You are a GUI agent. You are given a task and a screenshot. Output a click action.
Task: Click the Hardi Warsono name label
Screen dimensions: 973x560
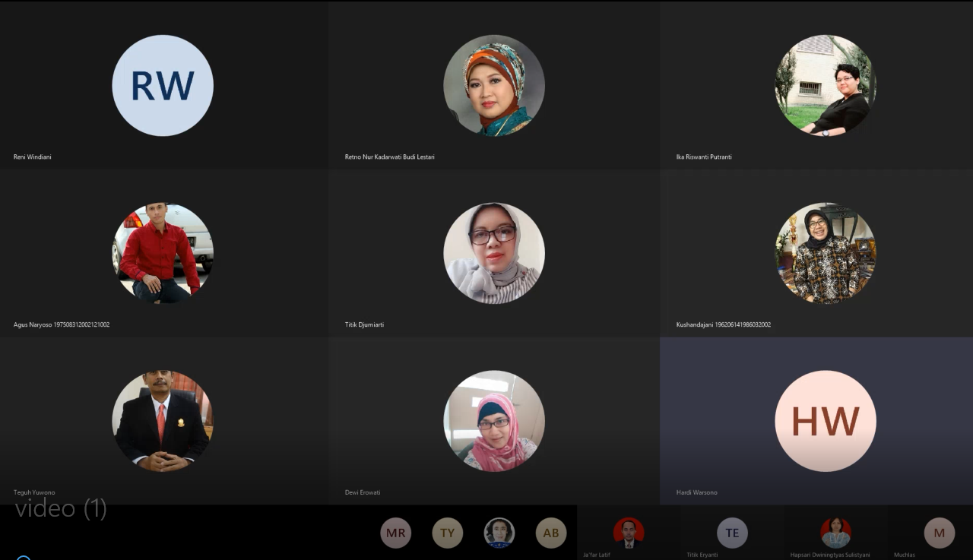[x=696, y=492]
